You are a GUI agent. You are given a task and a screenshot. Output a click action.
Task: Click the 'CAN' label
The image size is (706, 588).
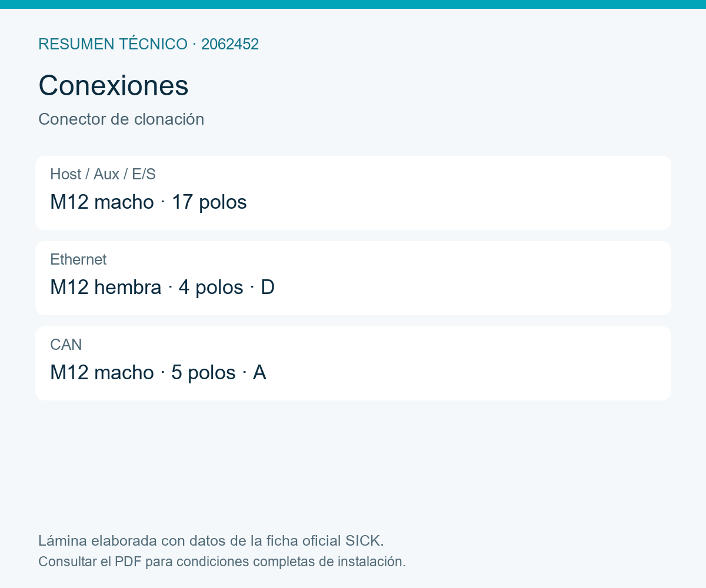pyautogui.click(x=66, y=345)
